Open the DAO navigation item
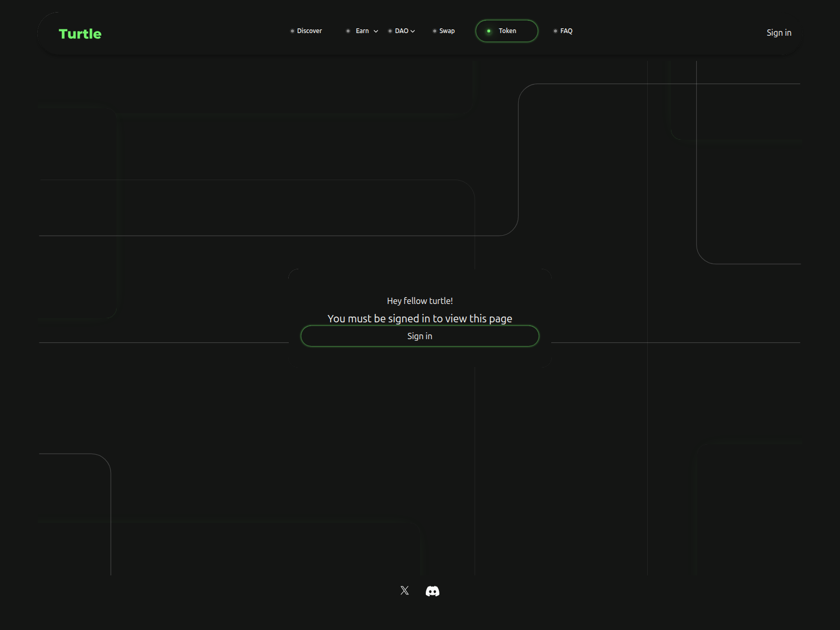 pos(402,31)
